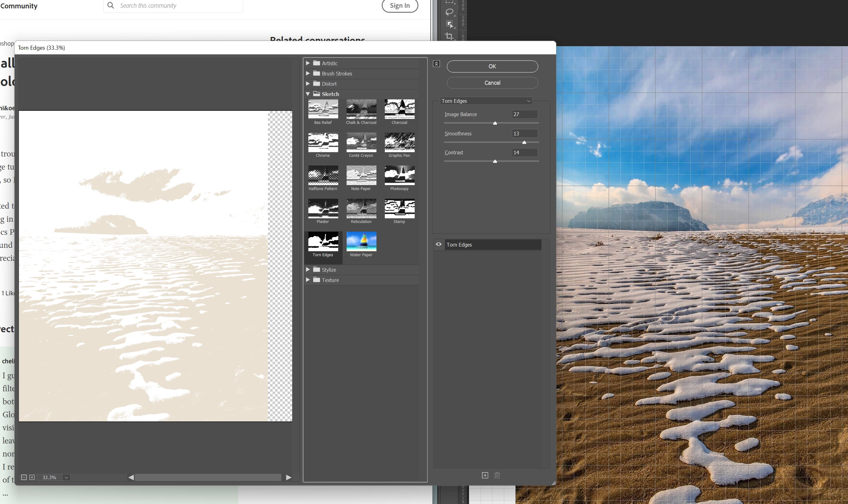Click the zoom out minus icon
The image size is (848, 504).
click(24, 477)
